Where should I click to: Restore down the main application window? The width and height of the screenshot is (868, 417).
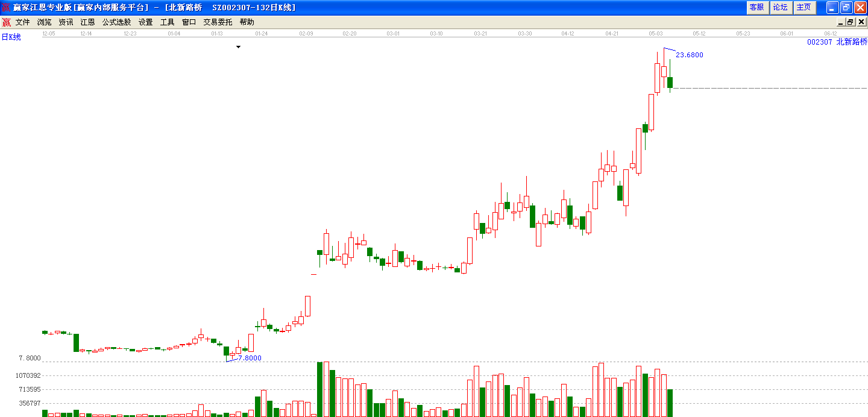[846, 7]
